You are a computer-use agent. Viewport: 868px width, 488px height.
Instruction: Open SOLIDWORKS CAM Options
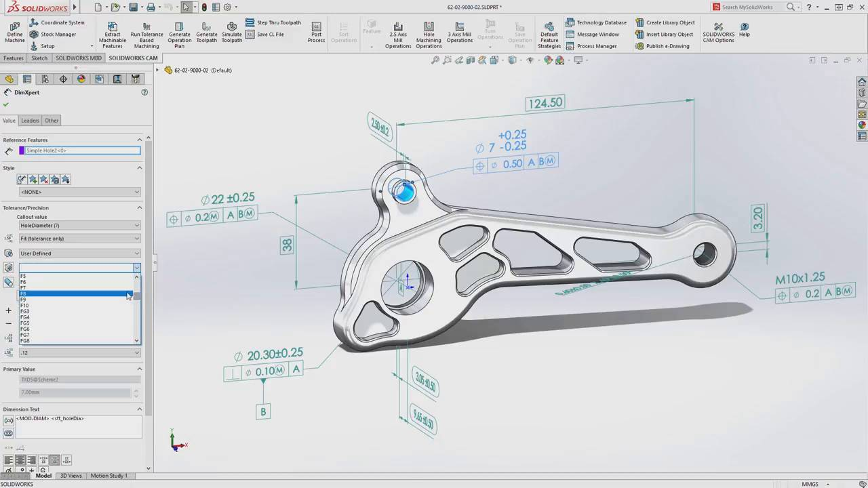click(x=719, y=32)
